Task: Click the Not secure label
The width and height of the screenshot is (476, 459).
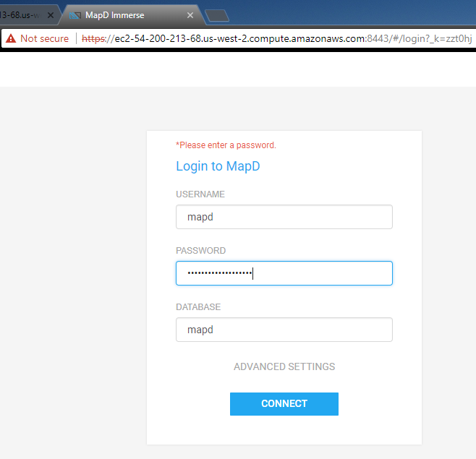Action: [44, 38]
